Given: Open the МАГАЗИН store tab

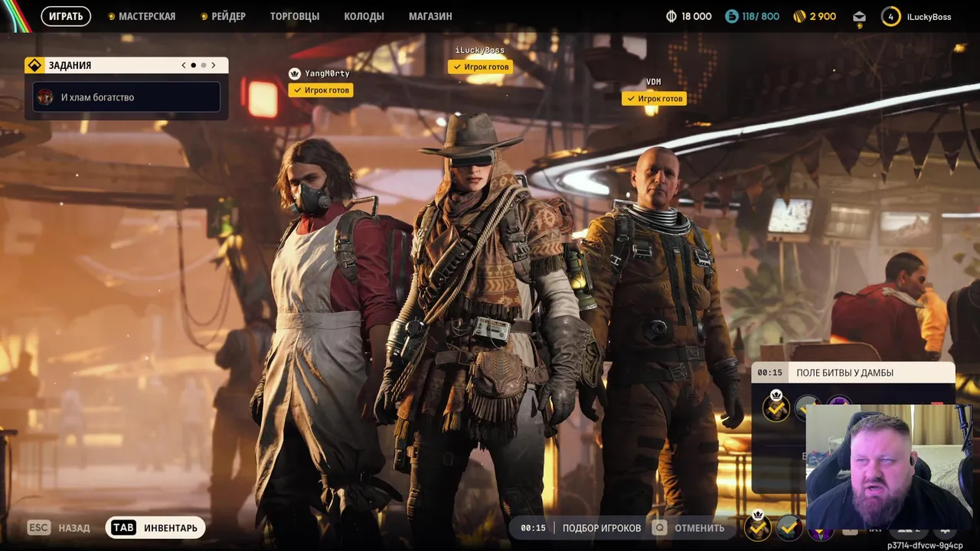Looking at the screenshot, I should tap(430, 16).
